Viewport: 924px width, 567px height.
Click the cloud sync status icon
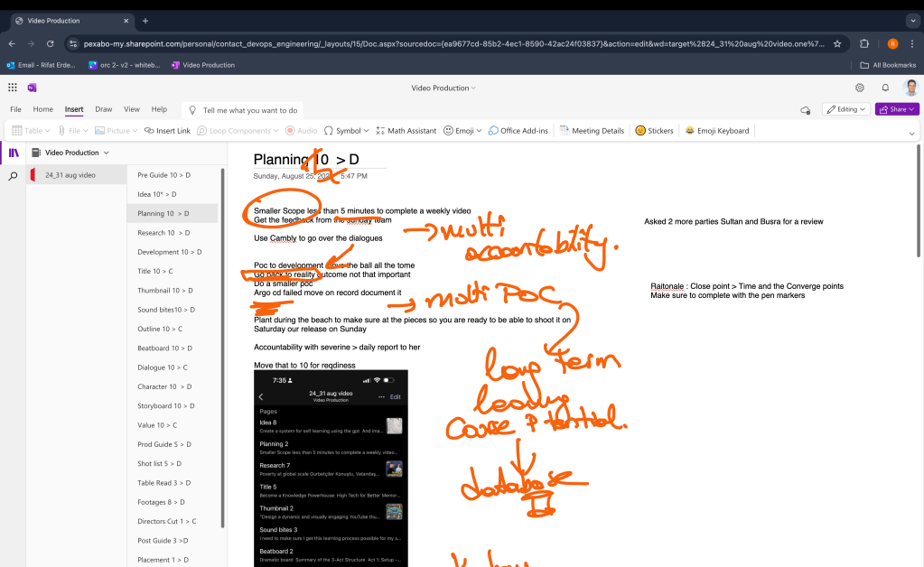pos(805,110)
